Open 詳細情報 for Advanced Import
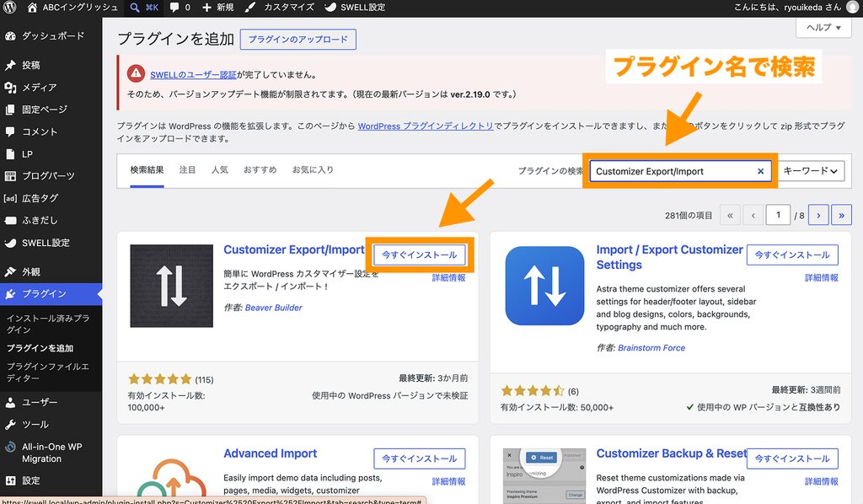 pos(448,481)
